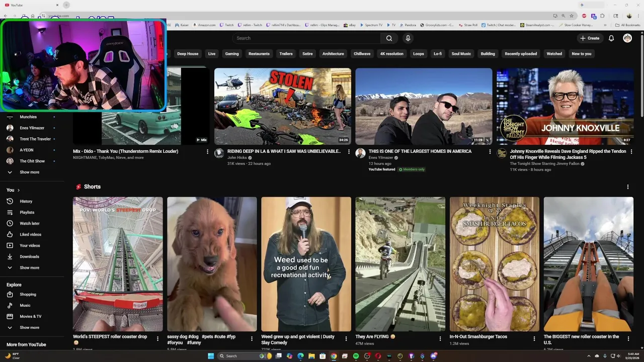The width and height of the screenshot is (644, 362).
Task: Click the History icon in sidebar
Action: click(x=10, y=201)
